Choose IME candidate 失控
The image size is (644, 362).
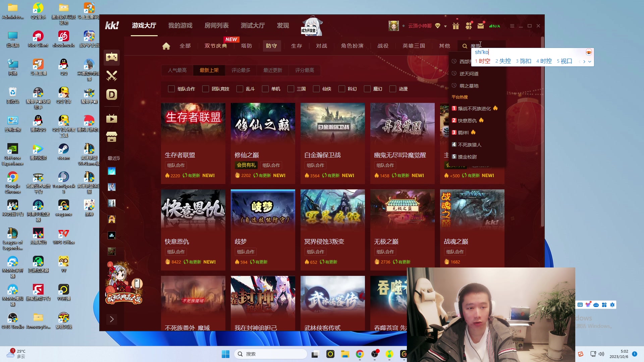pyautogui.click(x=503, y=61)
